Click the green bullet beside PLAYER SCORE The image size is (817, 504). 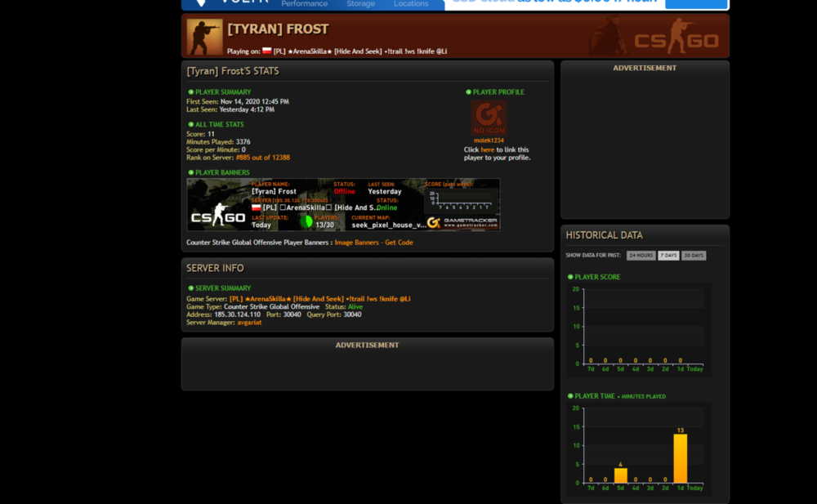(x=570, y=277)
